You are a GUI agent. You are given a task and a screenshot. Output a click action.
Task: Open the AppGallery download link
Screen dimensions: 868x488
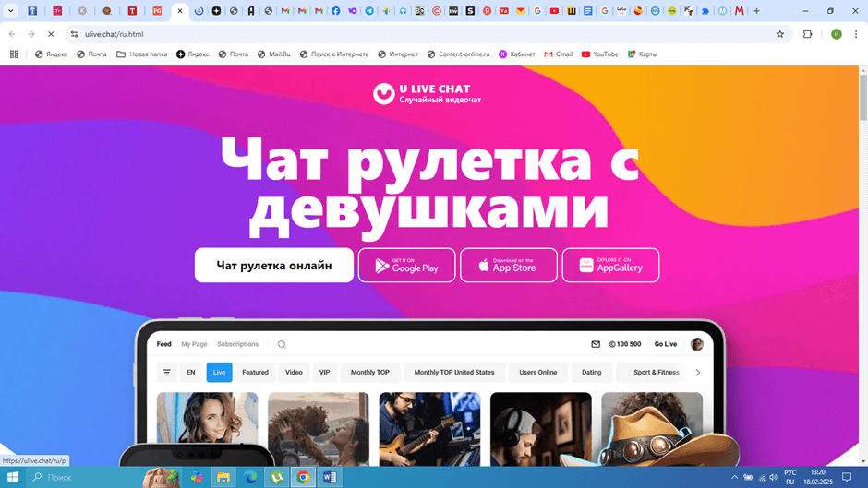610,266
